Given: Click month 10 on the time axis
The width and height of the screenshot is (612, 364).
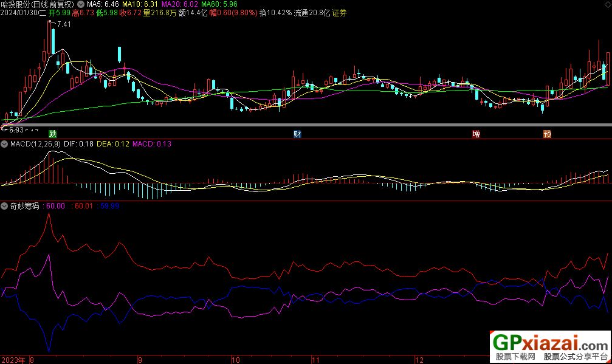Looking at the screenshot, I should click(x=236, y=360).
